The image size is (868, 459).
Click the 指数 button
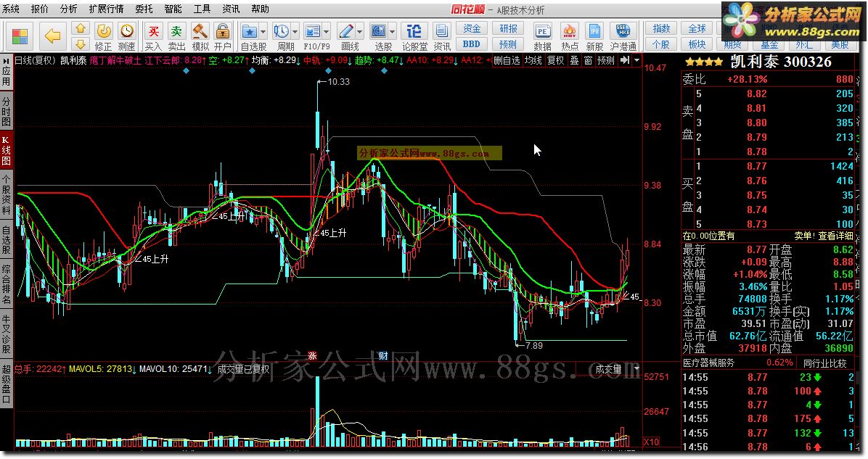(x=661, y=29)
